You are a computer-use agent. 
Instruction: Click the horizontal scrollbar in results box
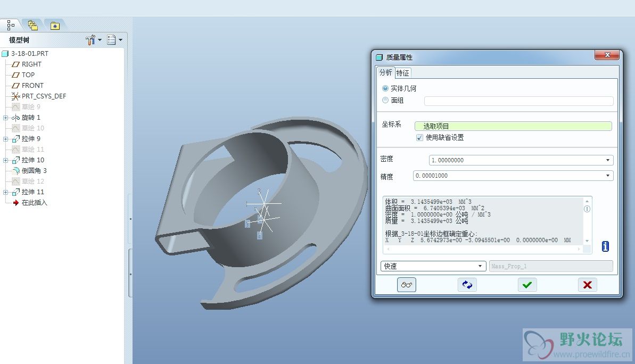pos(483,249)
